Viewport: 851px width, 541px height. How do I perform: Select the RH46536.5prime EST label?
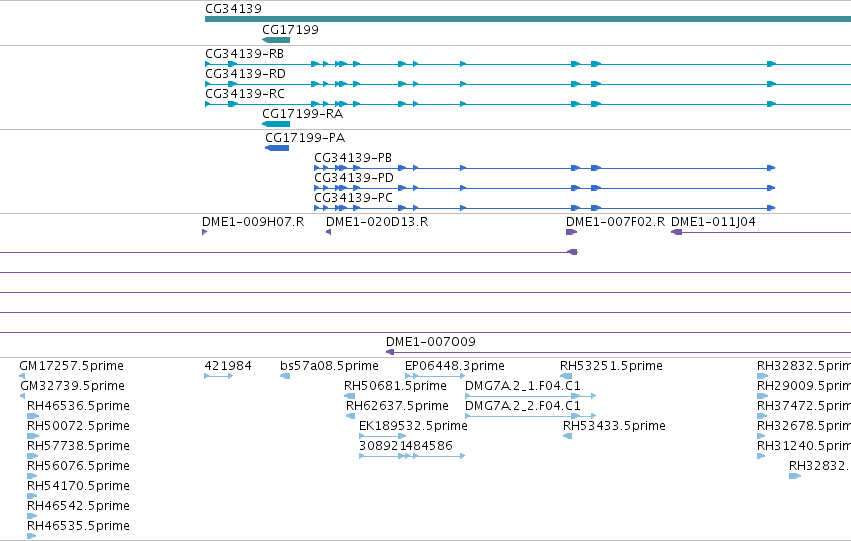coord(78,406)
